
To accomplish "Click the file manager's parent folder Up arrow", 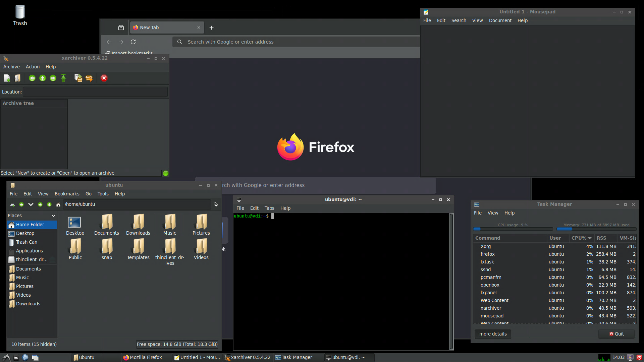I will [x=49, y=204].
